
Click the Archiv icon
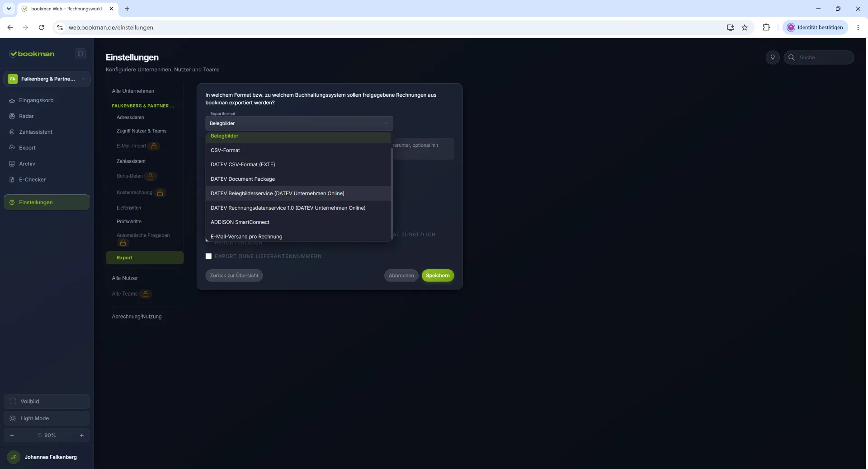[12, 164]
